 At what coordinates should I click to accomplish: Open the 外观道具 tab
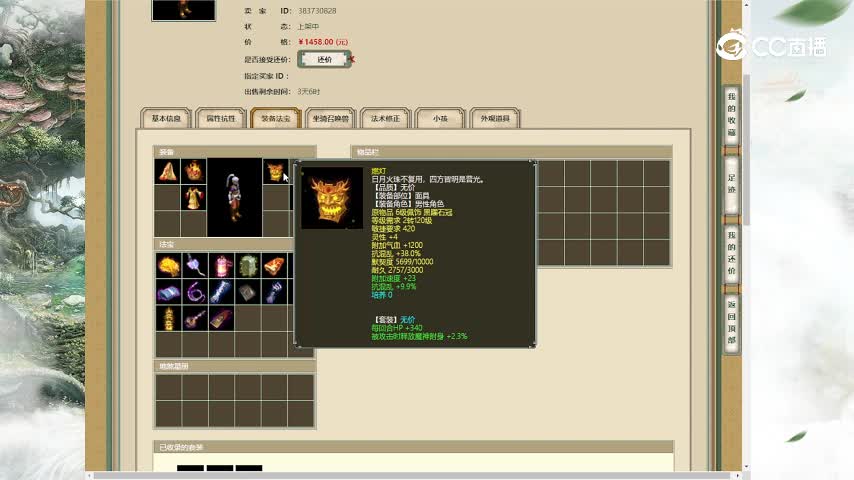(495, 118)
